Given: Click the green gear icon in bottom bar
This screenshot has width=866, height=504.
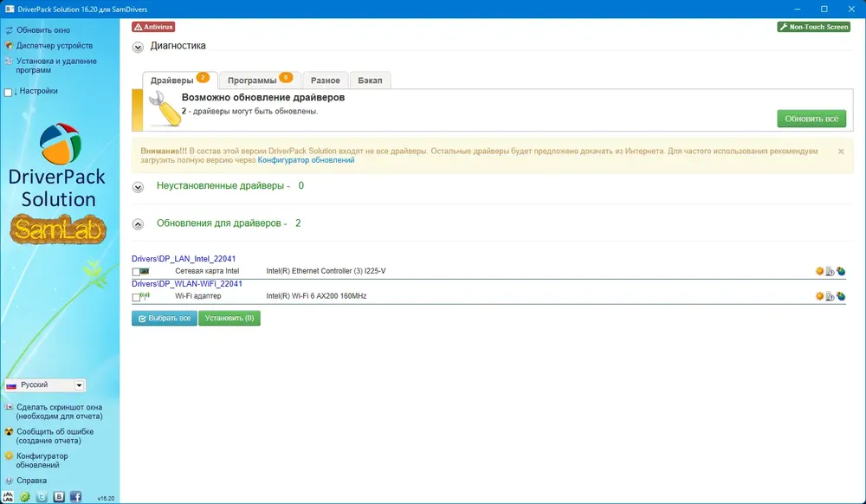Looking at the screenshot, I should point(25,496).
